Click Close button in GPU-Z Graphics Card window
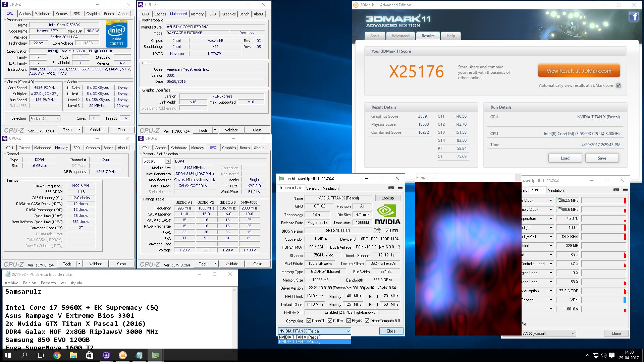This screenshot has height=362, width=644. point(391,331)
